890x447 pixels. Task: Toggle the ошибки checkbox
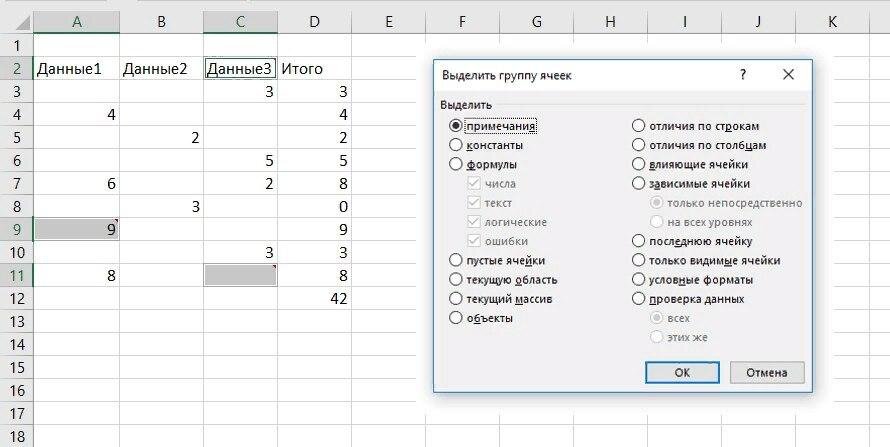click(474, 241)
